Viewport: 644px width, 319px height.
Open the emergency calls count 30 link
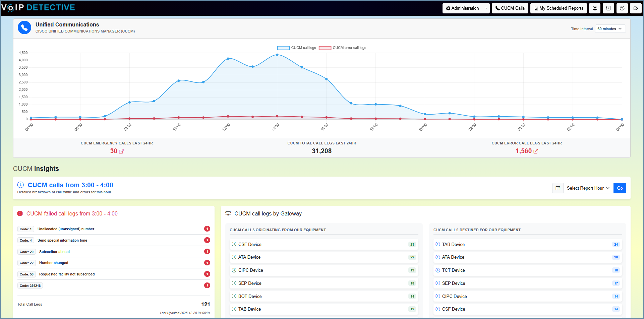pos(114,151)
